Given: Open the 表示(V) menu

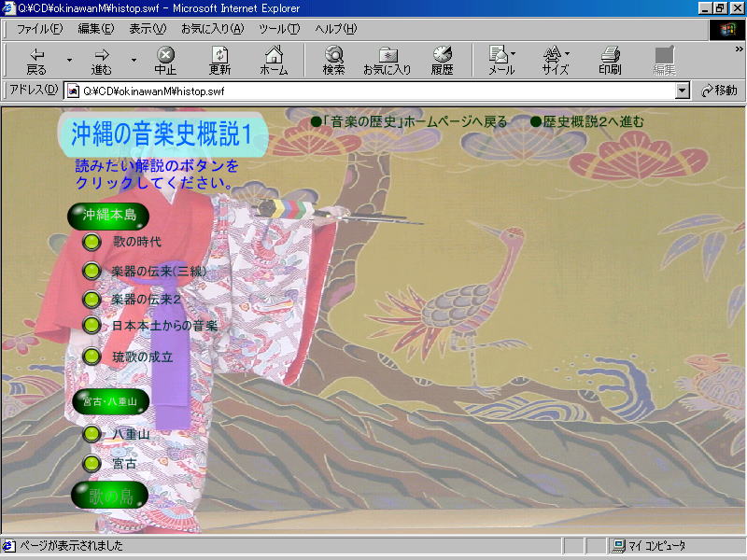Looking at the screenshot, I should (x=148, y=29).
